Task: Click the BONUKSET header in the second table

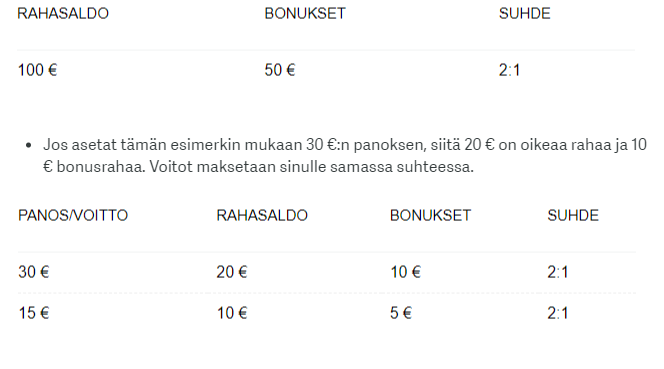Action: (x=430, y=215)
